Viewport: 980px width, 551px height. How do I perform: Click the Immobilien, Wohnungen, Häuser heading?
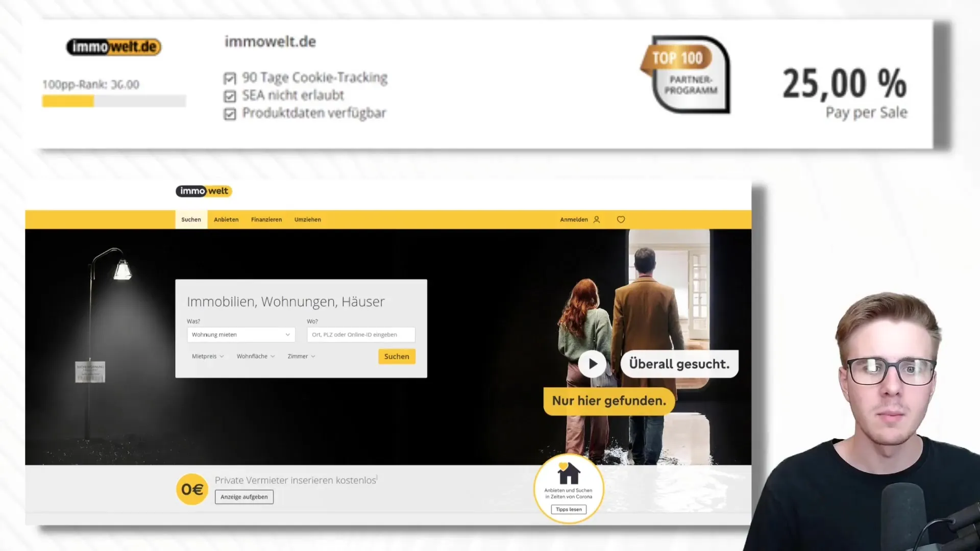[286, 302]
